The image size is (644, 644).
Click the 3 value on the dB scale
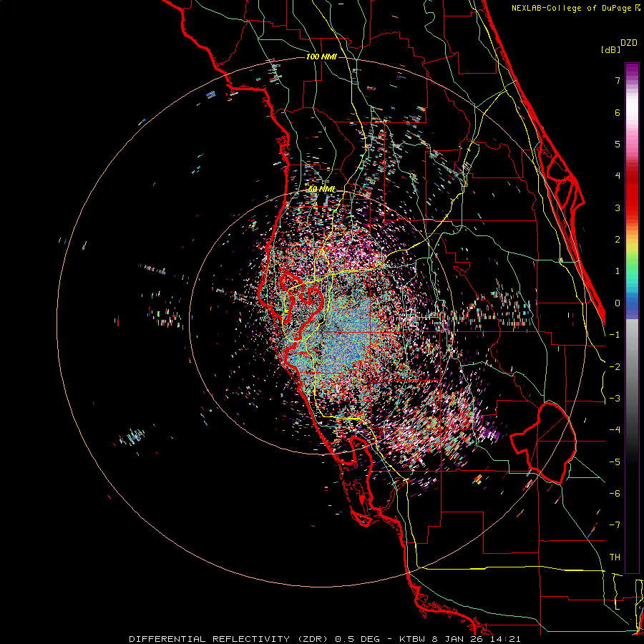tap(618, 208)
